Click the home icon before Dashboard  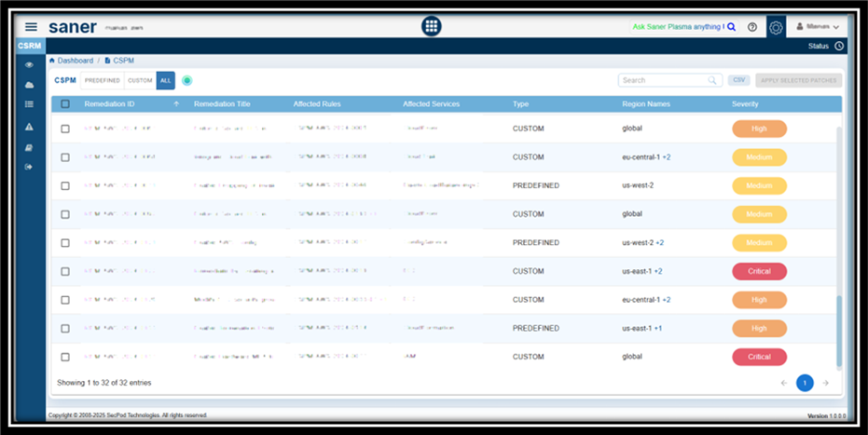click(52, 61)
